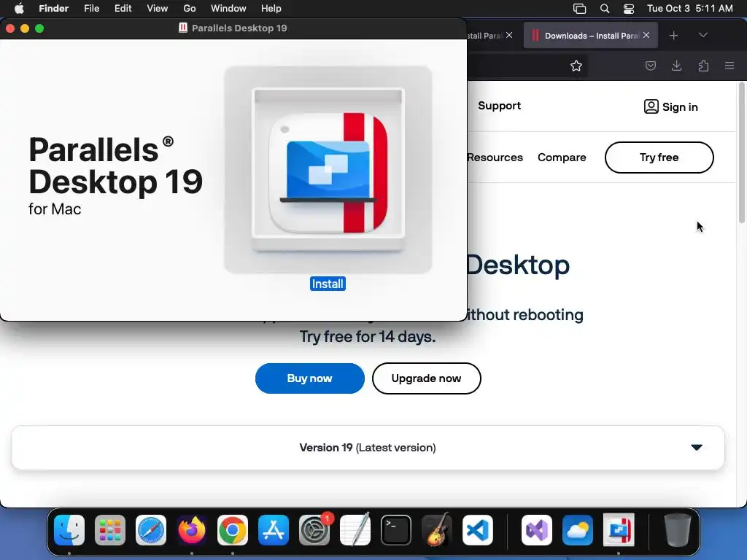Image resolution: width=747 pixels, height=560 pixels.
Task: Open Visual Studio purple icon in Dock
Action: 537,530
